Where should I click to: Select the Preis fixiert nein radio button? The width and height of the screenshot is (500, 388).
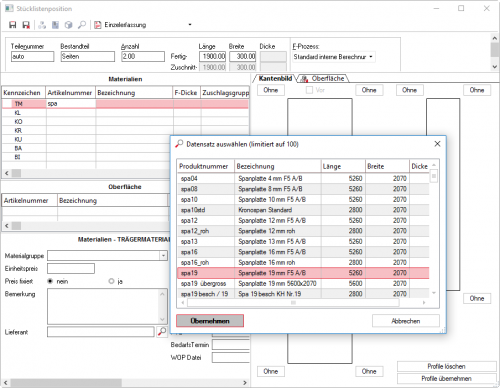(x=50, y=281)
